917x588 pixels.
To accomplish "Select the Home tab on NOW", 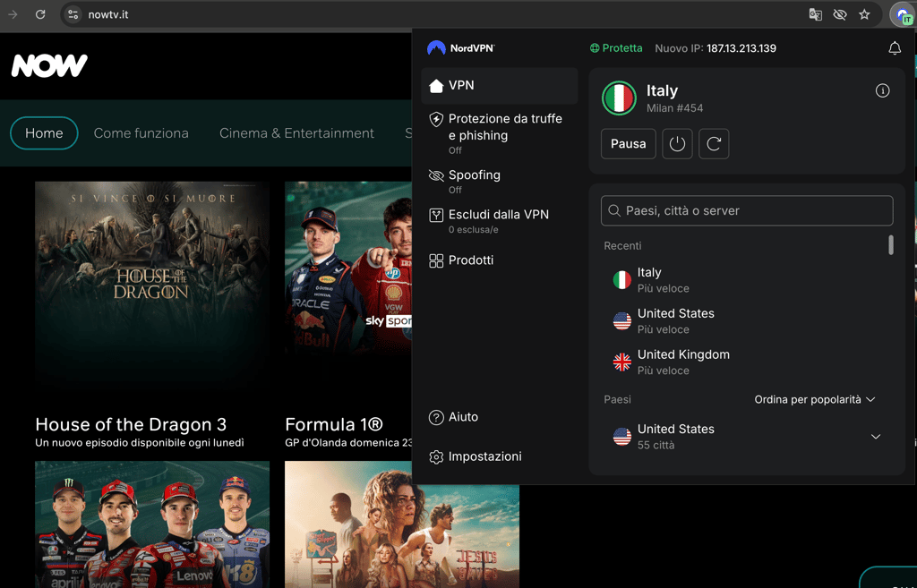I will click(x=44, y=133).
